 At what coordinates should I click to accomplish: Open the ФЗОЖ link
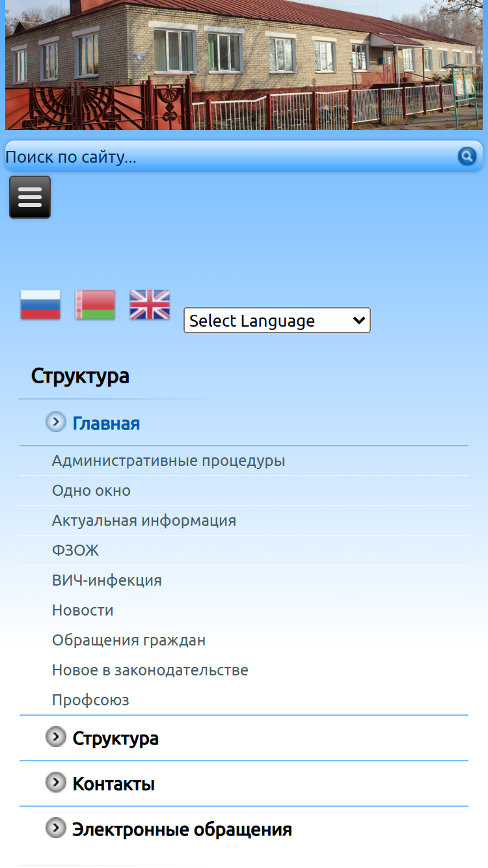(75, 550)
